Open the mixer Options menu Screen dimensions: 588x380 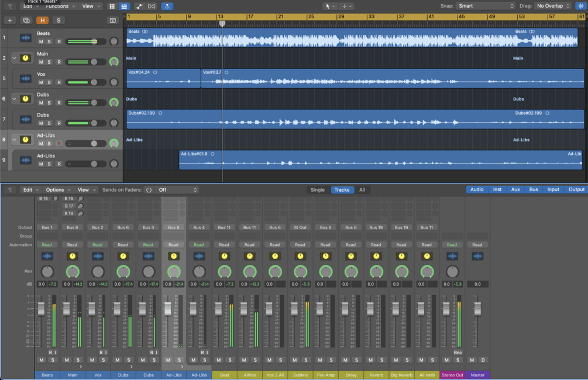tap(58, 189)
